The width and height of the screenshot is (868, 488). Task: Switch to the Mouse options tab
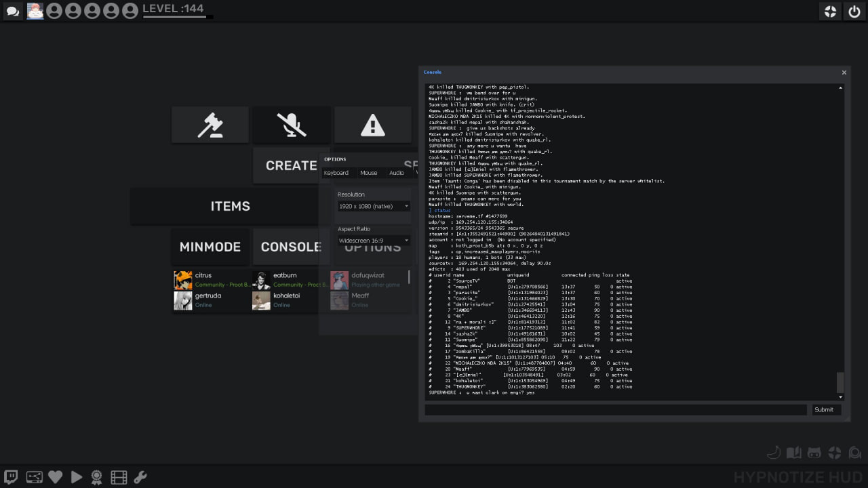click(368, 173)
